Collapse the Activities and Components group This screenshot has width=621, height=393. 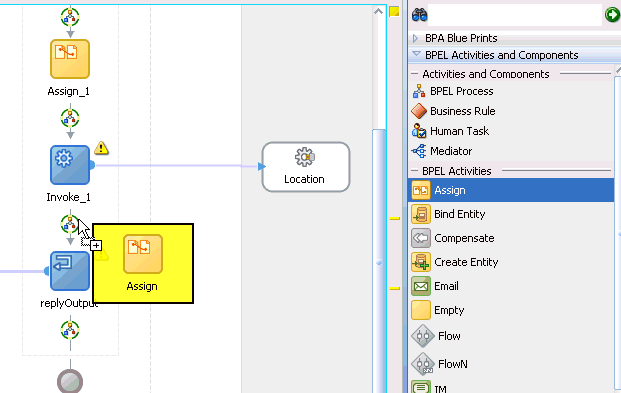pos(414,74)
